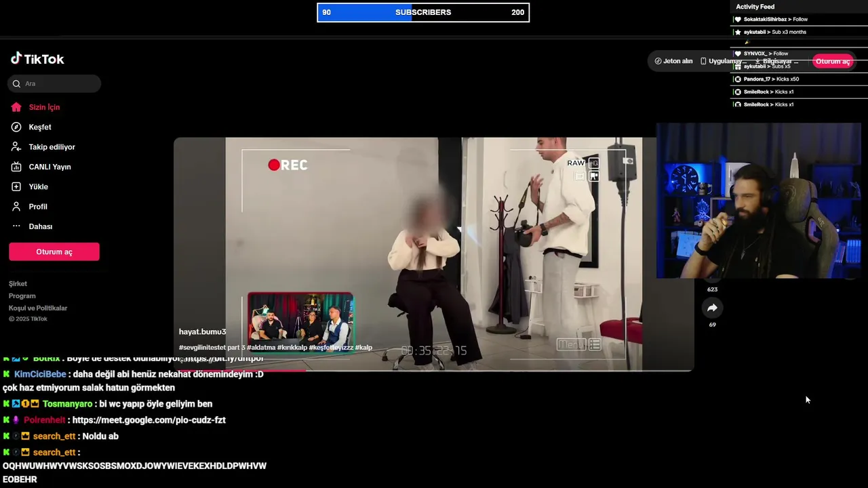Open the hayat.bumu3 creator profile
Viewport: 868px width, 488px height.
tap(202, 331)
